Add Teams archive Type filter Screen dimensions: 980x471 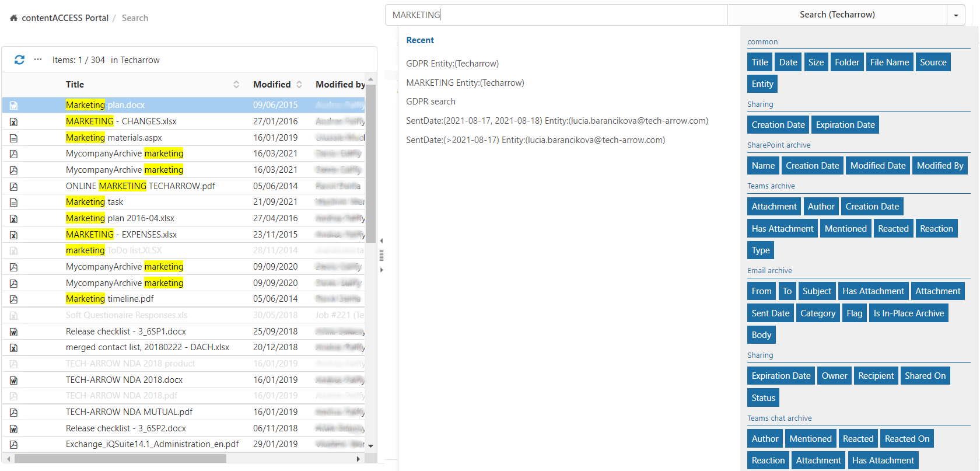(x=761, y=250)
